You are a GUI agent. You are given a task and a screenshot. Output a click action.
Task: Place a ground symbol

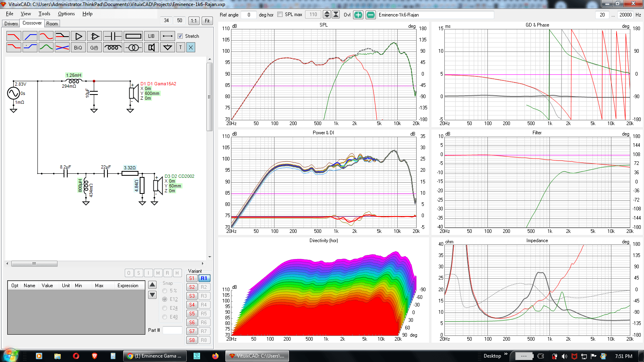coord(168,47)
